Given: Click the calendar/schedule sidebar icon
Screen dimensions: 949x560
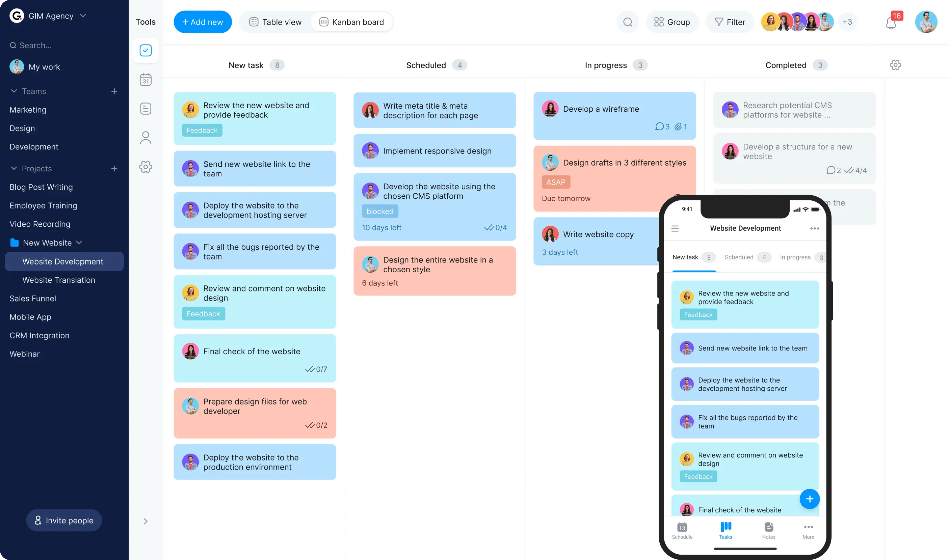Looking at the screenshot, I should pyautogui.click(x=146, y=80).
